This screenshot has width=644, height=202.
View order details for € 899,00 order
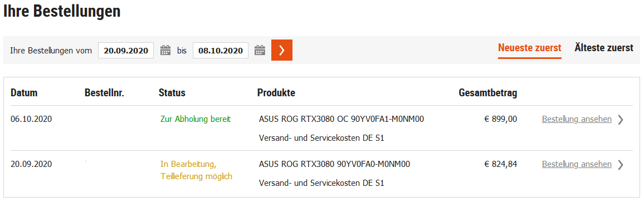pos(577,119)
